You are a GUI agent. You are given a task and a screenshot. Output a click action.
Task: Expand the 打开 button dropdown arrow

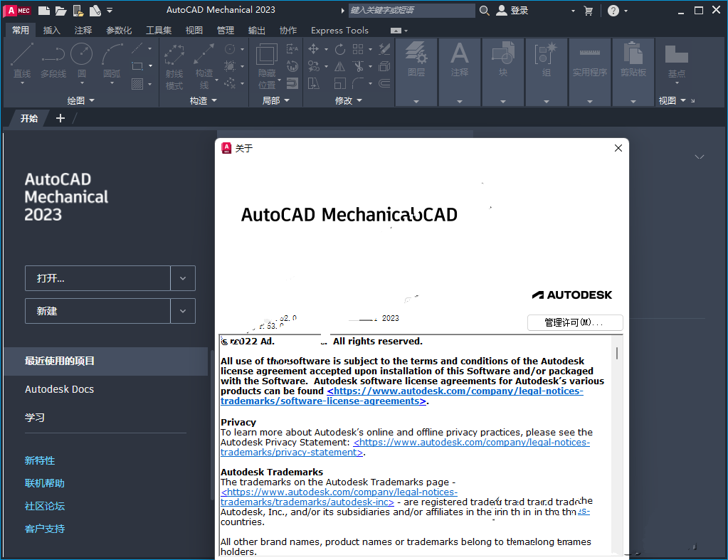click(183, 278)
